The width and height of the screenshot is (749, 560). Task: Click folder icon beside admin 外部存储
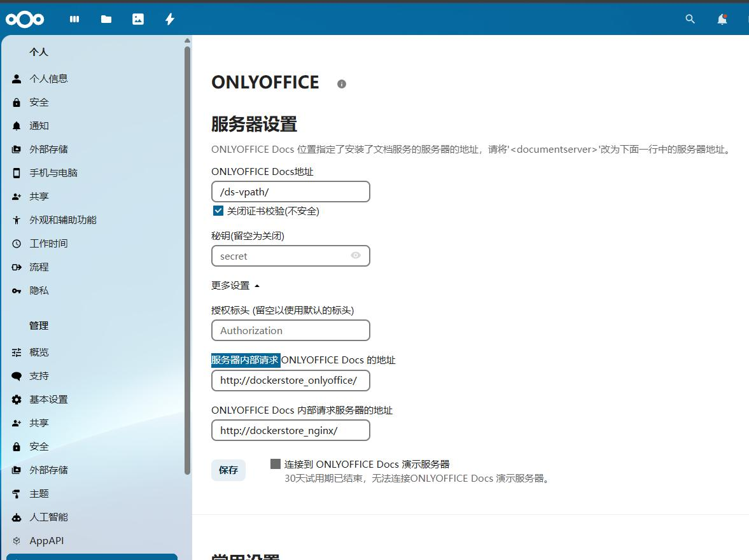pyautogui.click(x=17, y=470)
